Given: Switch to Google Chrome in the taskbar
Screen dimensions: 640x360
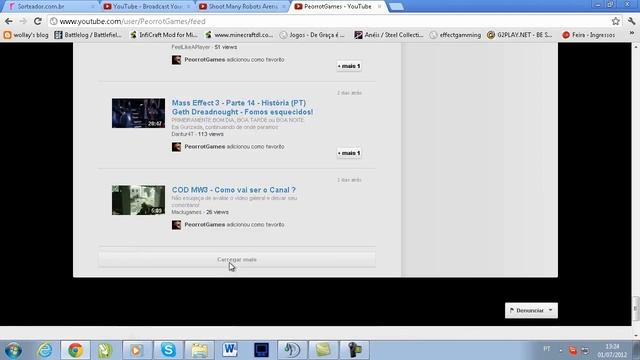Looking at the screenshot, I should [75, 350].
